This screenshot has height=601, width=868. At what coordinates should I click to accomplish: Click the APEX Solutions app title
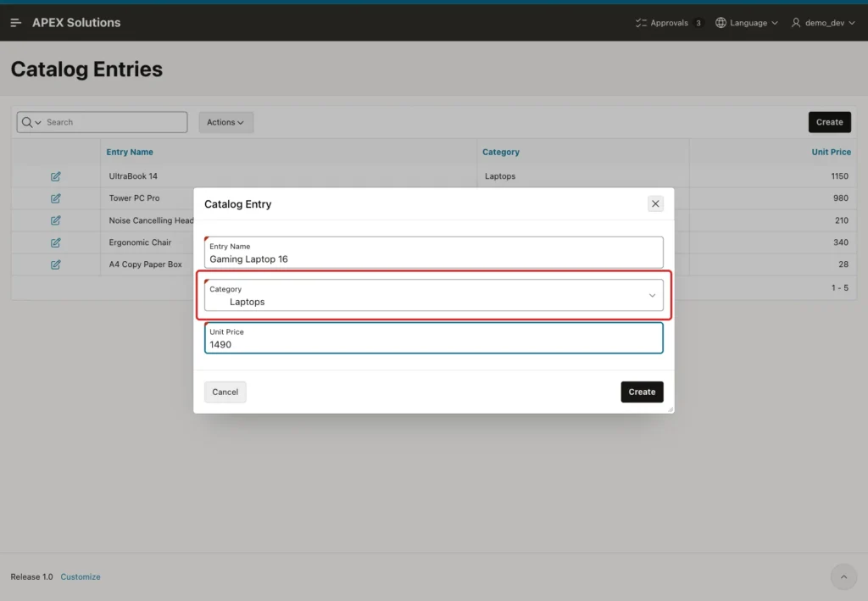click(76, 23)
